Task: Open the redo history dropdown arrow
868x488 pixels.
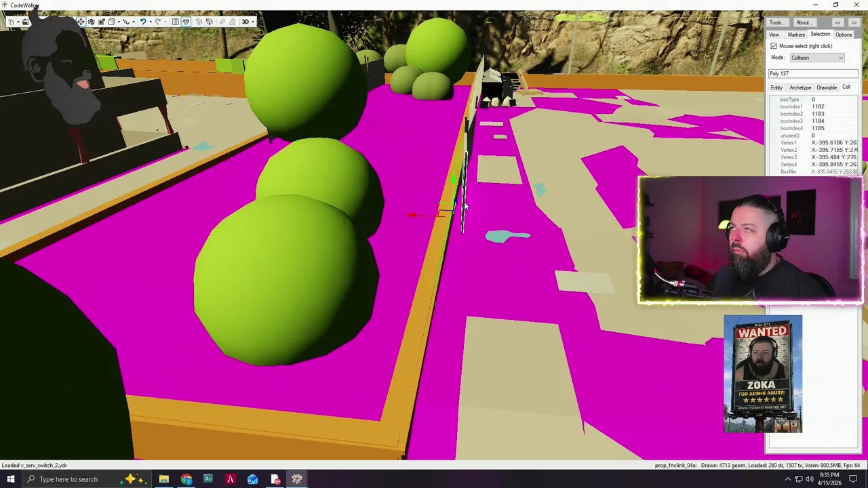Action: (x=165, y=22)
